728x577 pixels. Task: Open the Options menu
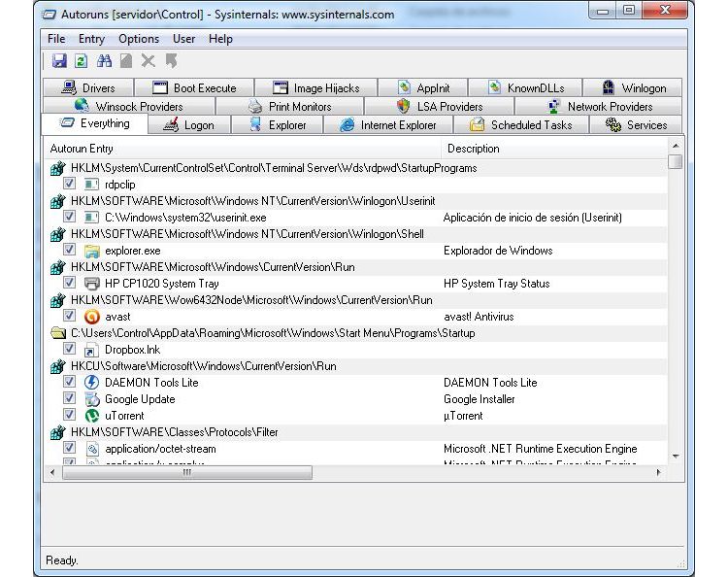tap(139, 39)
